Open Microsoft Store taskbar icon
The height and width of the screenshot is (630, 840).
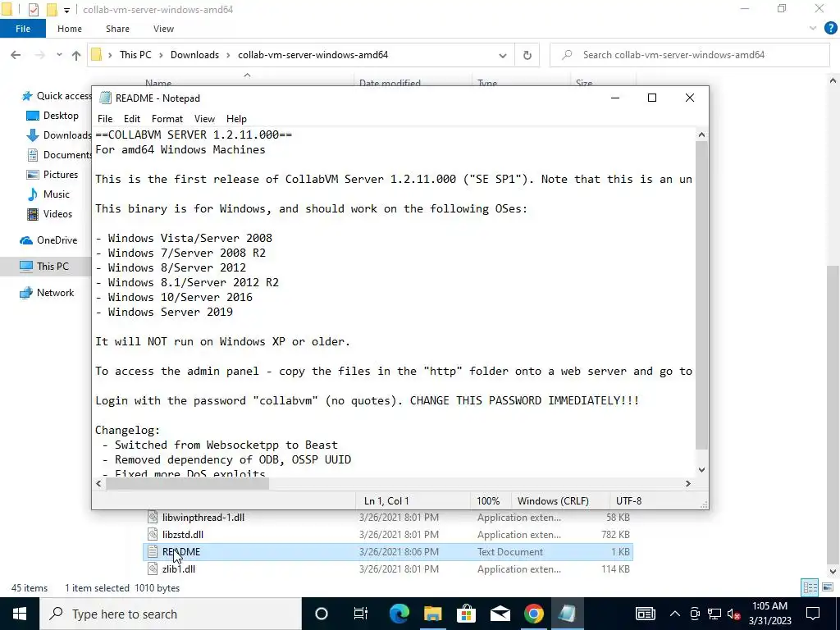pos(467,614)
